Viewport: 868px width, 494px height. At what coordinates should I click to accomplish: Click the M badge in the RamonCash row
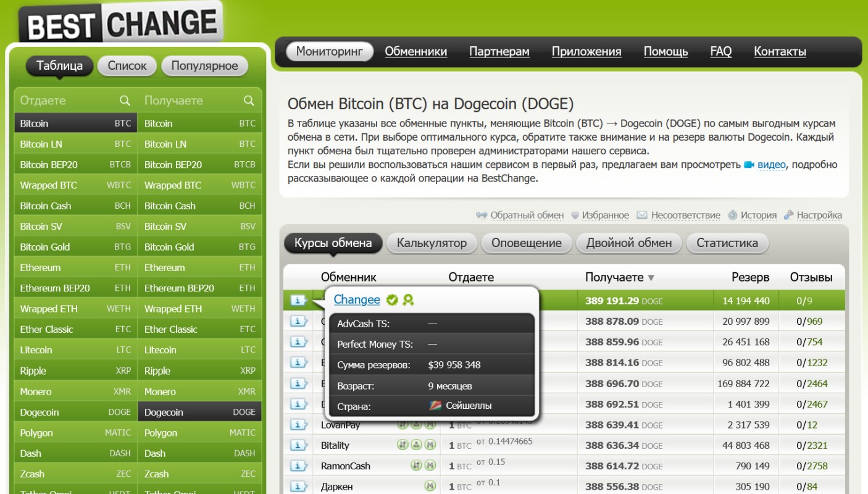[430, 466]
